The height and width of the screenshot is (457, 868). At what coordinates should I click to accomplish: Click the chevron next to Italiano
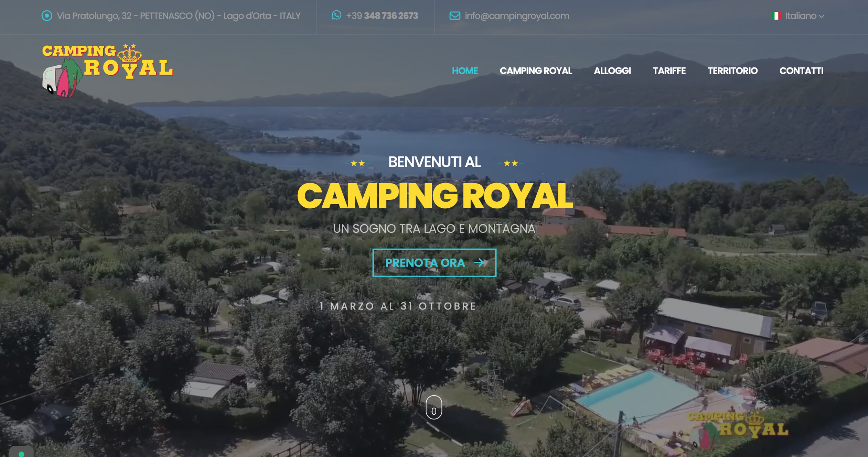click(x=822, y=17)
